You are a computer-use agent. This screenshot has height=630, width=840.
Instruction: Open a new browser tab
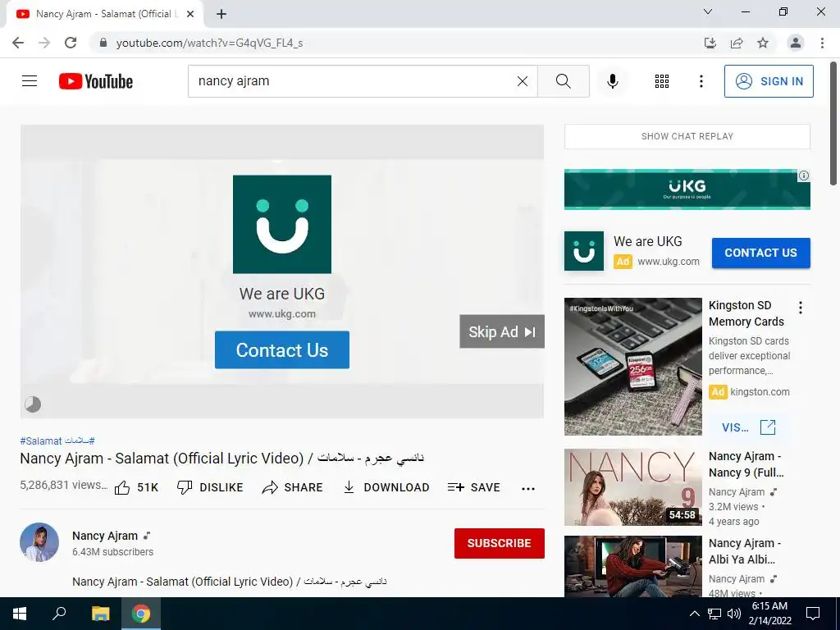click(221, 14)
